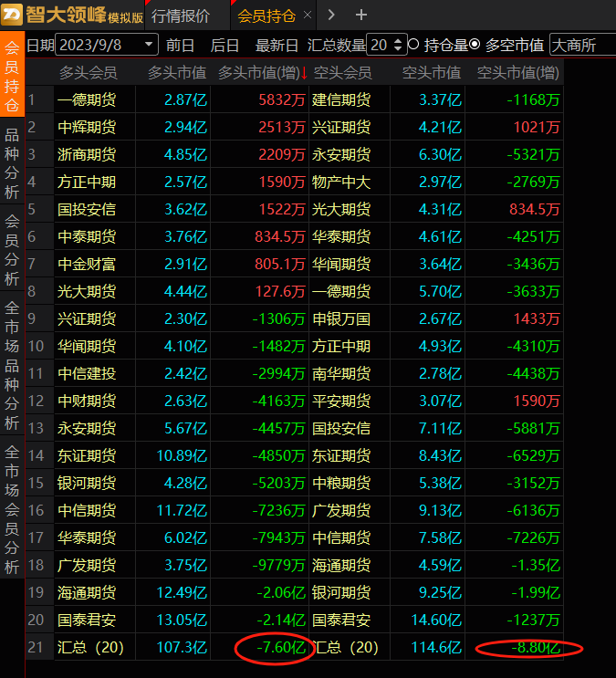
Task: Open the 大商所 exchange dropdown
Action: (x=583, y=45)
